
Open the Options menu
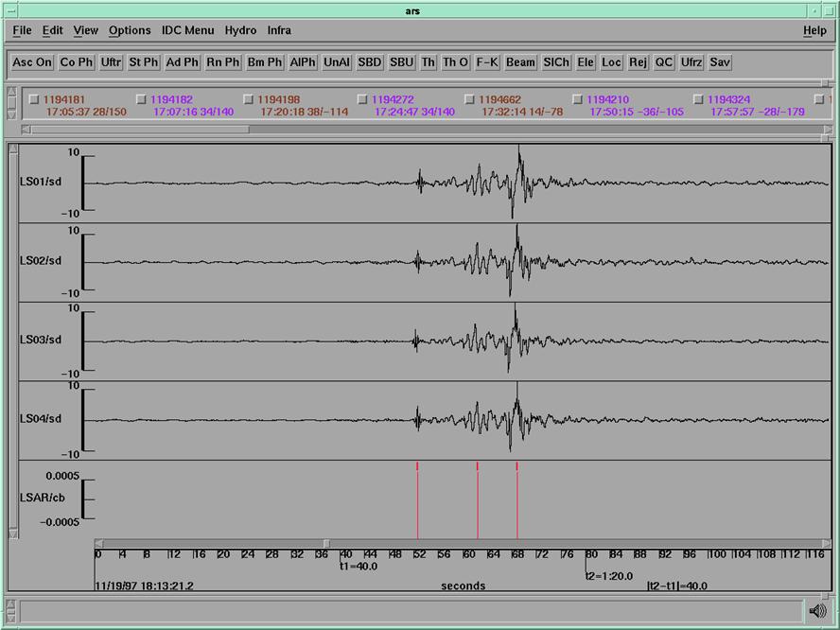coord(130,30)
